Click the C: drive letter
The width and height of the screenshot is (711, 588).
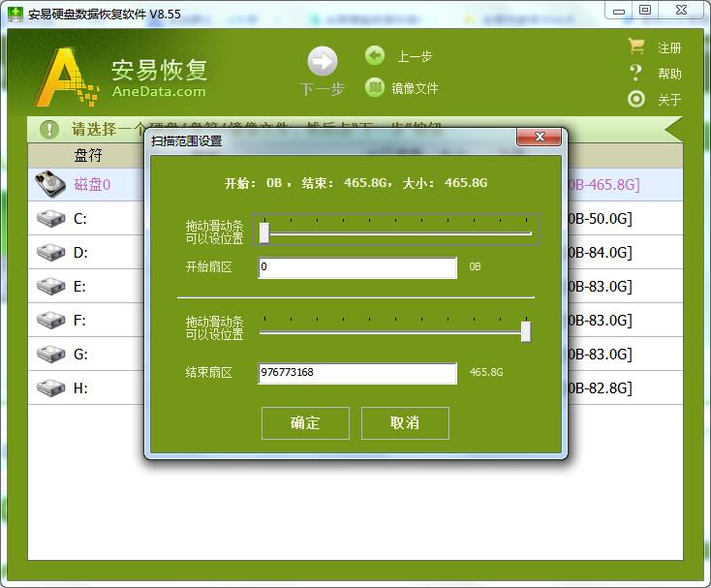point(79,219)
